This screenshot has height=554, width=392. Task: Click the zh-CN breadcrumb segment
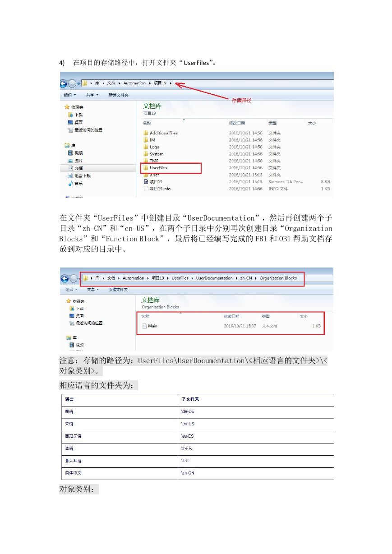[x=246, y=278]
